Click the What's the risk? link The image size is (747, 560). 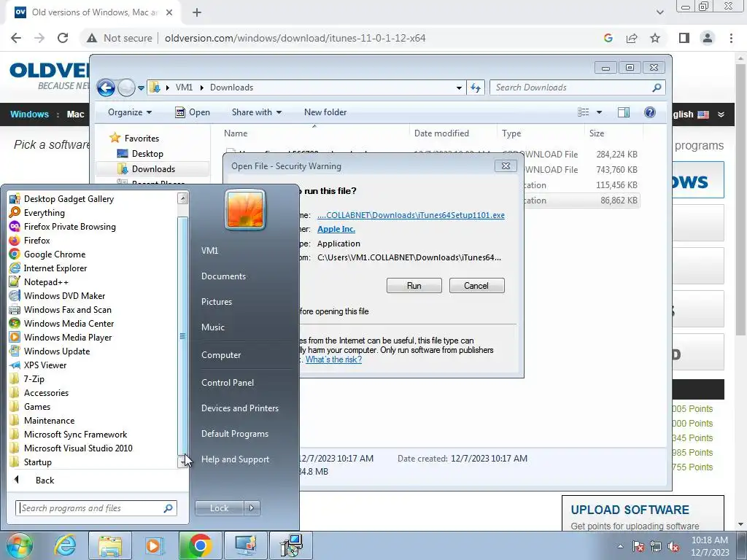click(333, 359)
